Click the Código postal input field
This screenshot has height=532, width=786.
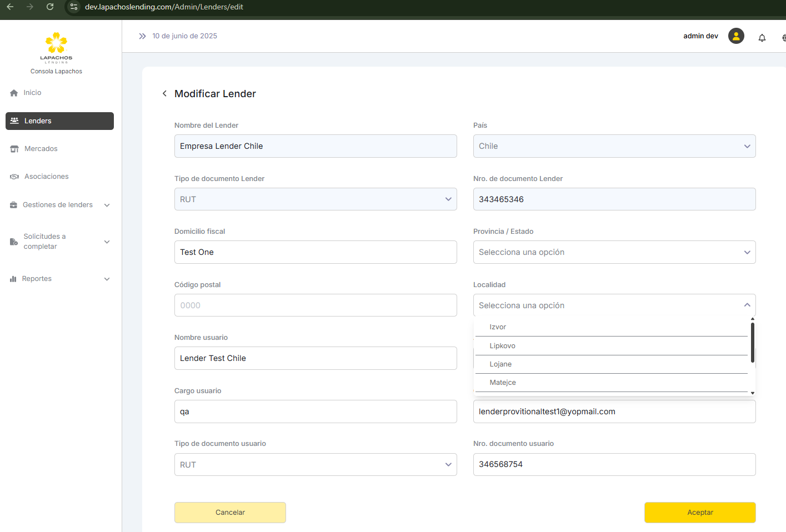point(315,305)
